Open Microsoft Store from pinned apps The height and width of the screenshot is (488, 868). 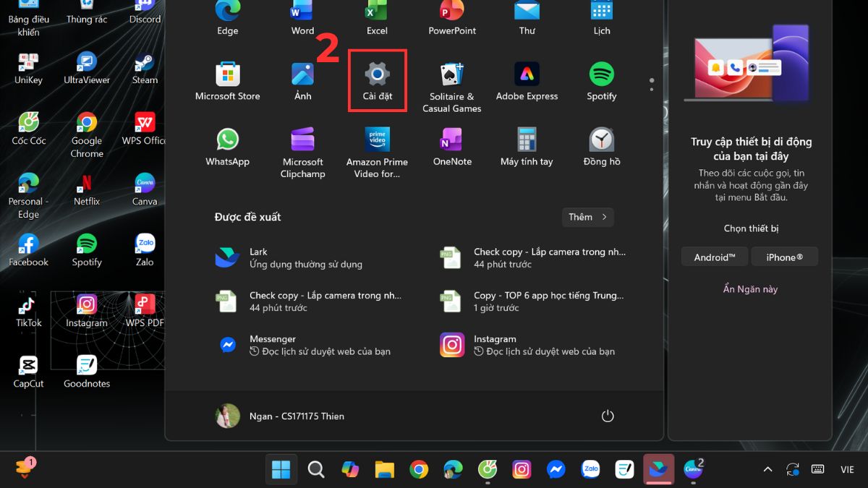[227, 81]
